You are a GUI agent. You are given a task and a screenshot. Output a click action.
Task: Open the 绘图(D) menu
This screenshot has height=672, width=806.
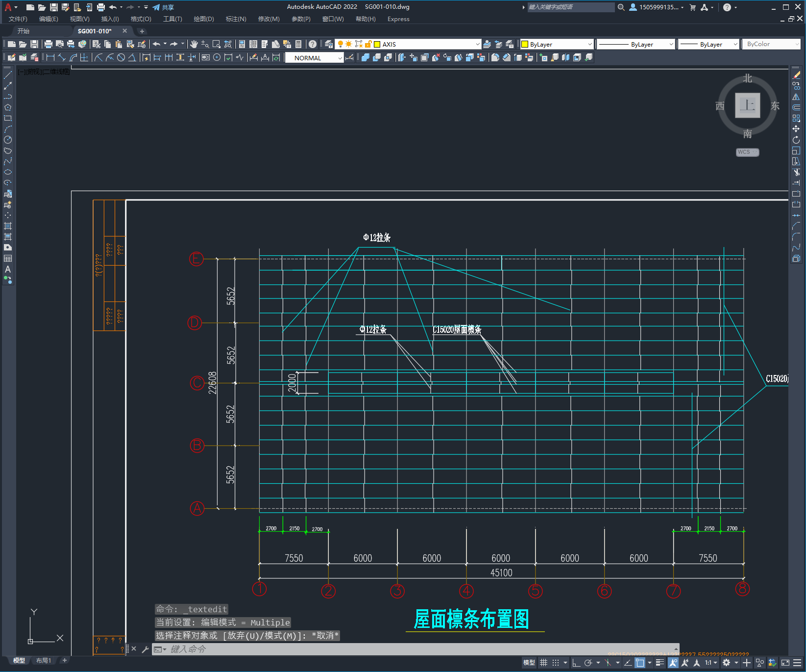coord(204,19)
